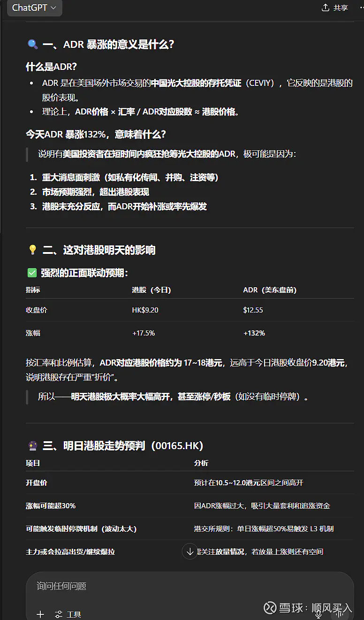Click the 港股（今日）table column header

click(x=152, y=290)
